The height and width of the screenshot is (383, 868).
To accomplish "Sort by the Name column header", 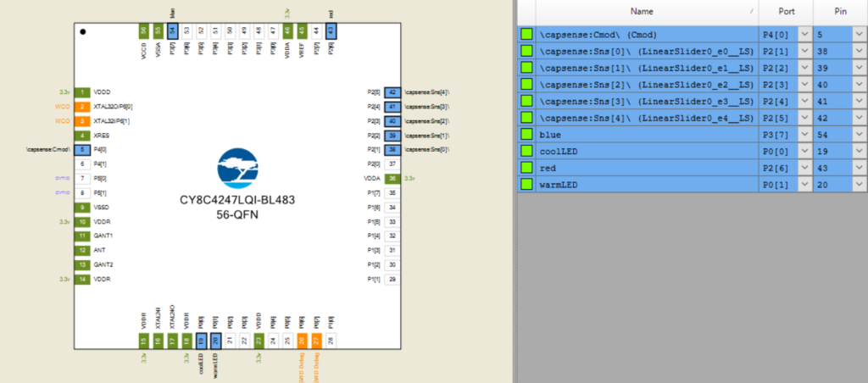I will tap(647, 12).
